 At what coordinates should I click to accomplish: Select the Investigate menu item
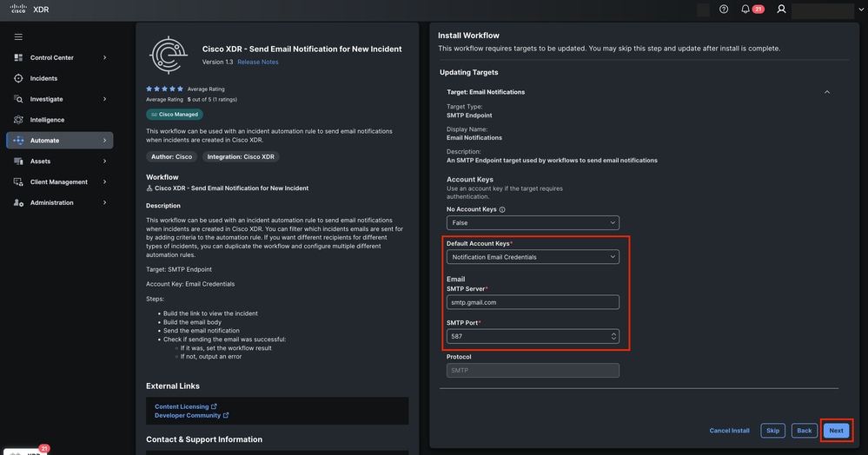59,99
